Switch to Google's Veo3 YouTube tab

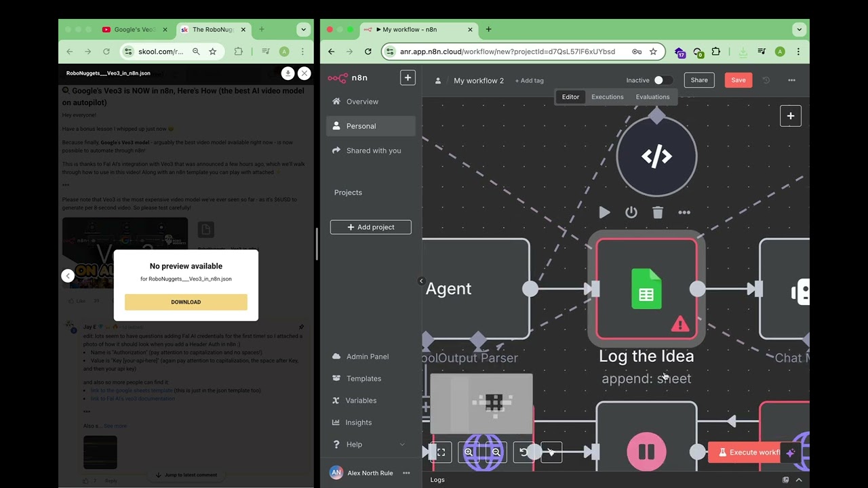coord(134,30)
